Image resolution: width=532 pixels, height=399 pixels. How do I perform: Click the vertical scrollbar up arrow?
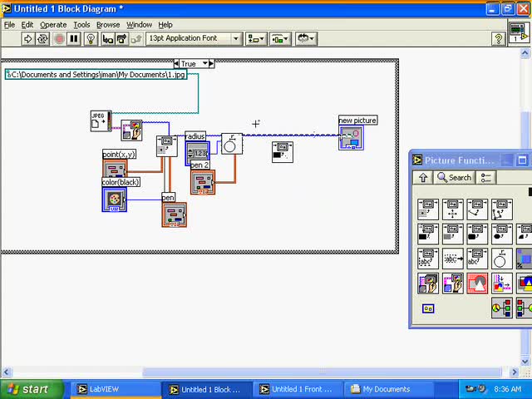(x=525, y=53)
